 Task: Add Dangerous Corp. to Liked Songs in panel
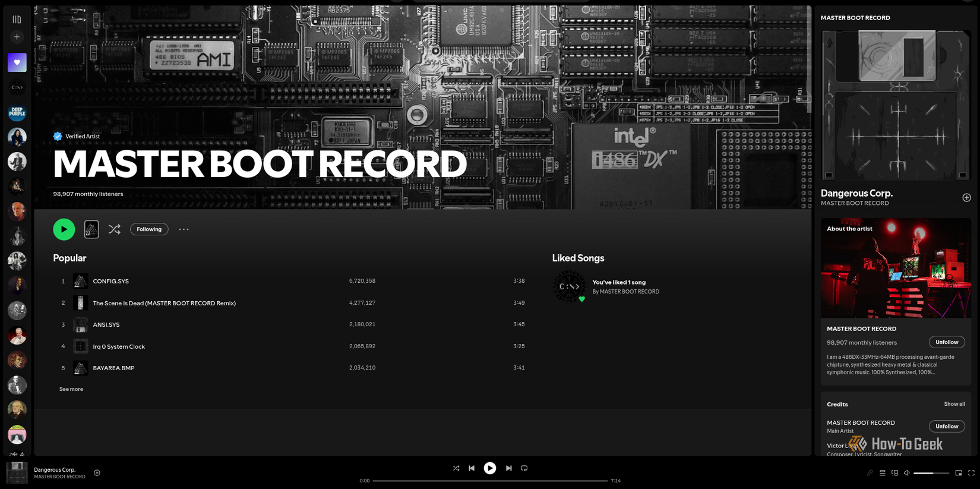tap(966, 197)
